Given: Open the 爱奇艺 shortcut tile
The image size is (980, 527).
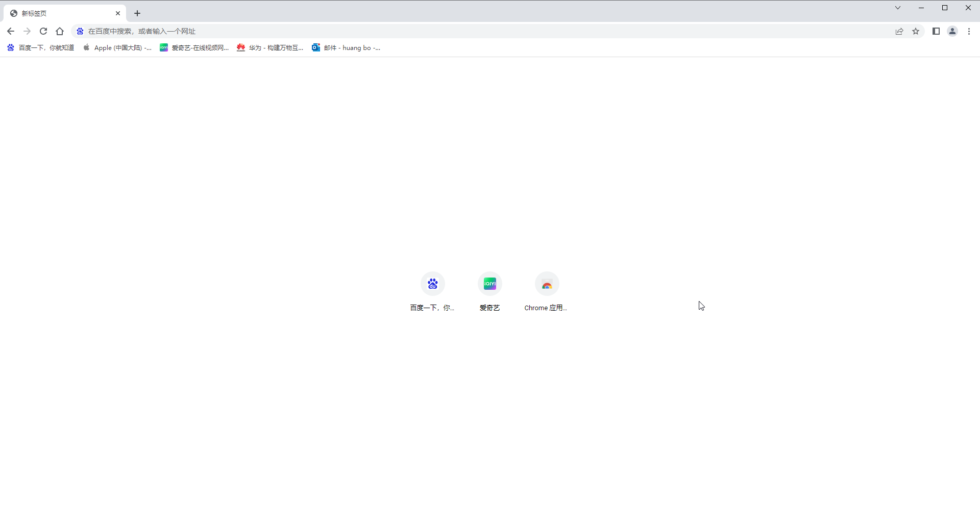Looking at the screenshot, I should 490,291.
